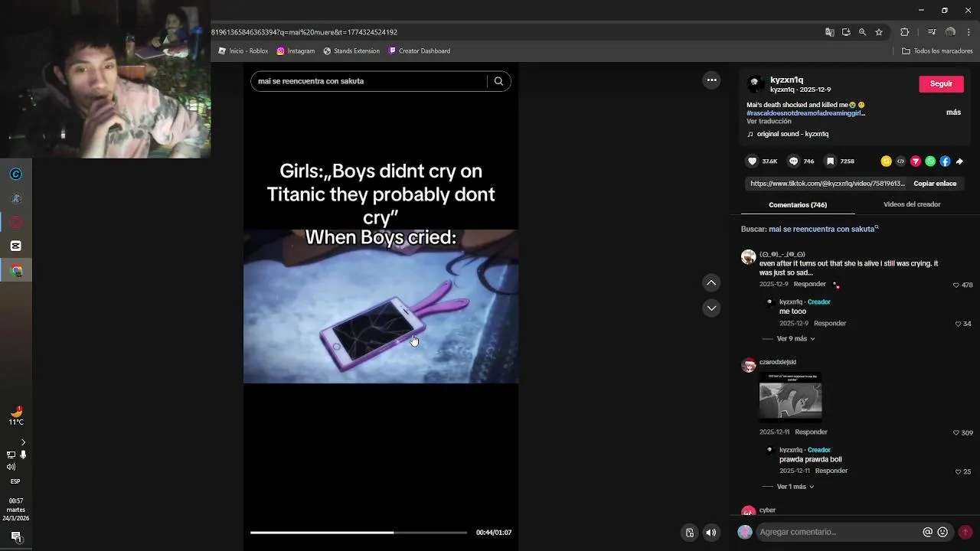
Task: Open the image in czarodxiejski's comment
Action: tap(790, 397)
